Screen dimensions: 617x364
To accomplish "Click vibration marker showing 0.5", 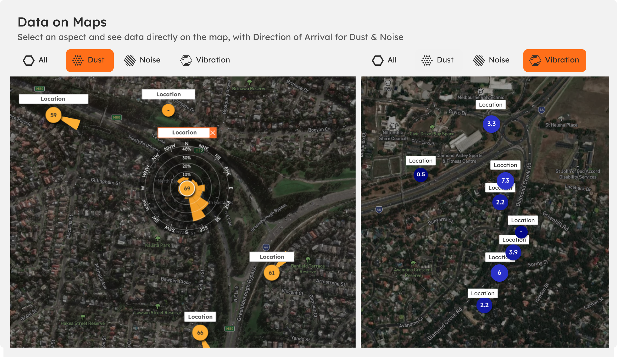I will coord(421,174).
